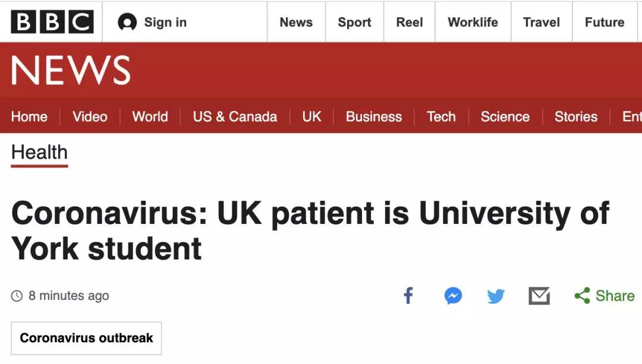Open the Business news tab
This screenshot has height=364, width=642.
[x=374, y=116]
